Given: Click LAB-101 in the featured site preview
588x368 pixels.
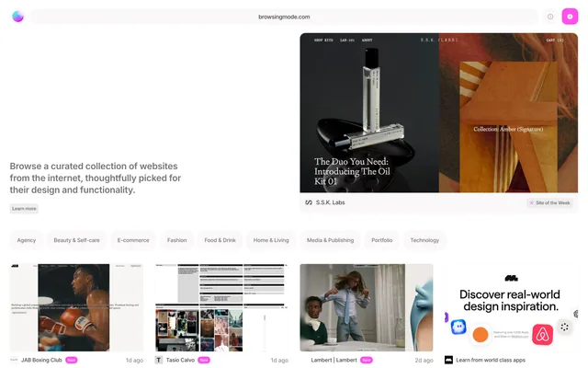Looking at the screenshot, I should pyautogui.click(x=347, y=40).
